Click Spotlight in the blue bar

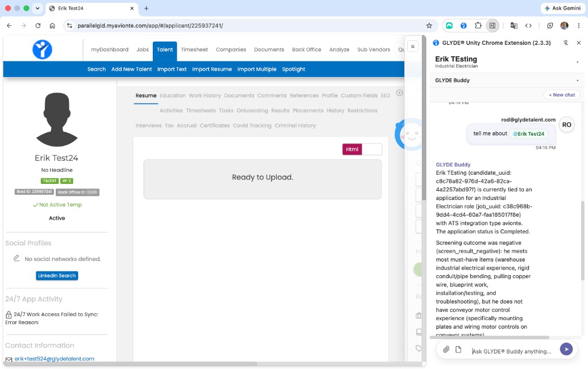click(x=293, y=69)
